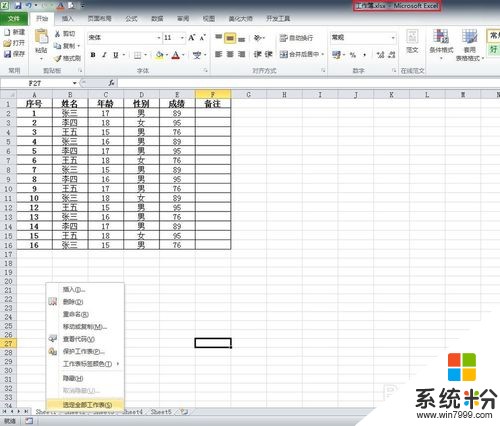The width and height of the screenshot is (500, 426).
Task: Click the Open (打开) folder icon
Action: [7, 43]
